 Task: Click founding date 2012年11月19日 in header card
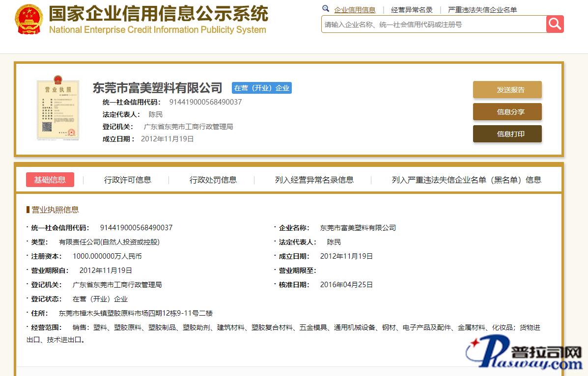click(167, 139)
